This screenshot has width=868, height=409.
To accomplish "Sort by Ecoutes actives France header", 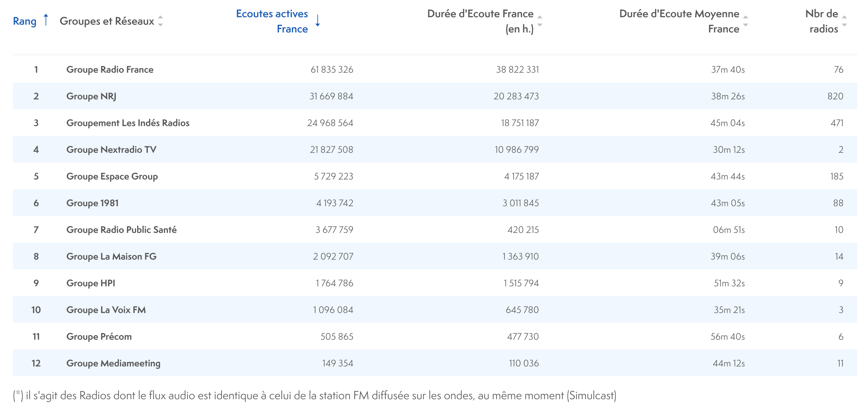I will pyautogui.click(x=272, y=21).
